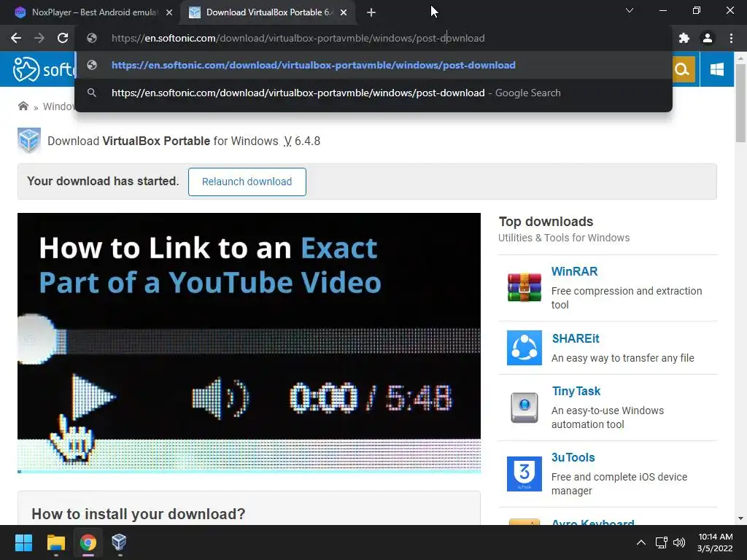Image resolution: width=747 pixels, height=560 pixels.
Task: Click the scrollbar down arrow
Action: coord(740,518)
